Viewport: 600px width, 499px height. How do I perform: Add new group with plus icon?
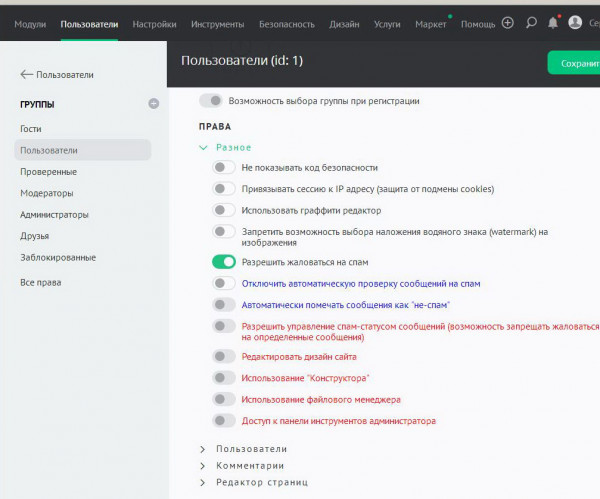tap(153, 104)
